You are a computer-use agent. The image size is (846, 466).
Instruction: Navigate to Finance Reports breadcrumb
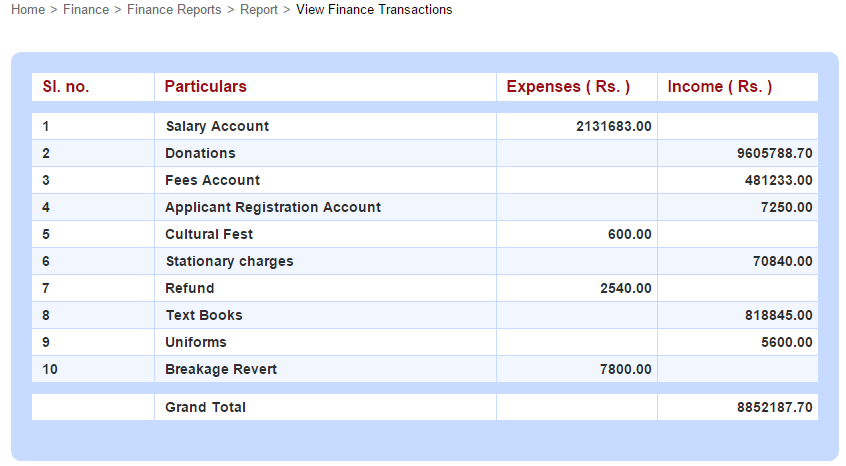coord(174,10)
